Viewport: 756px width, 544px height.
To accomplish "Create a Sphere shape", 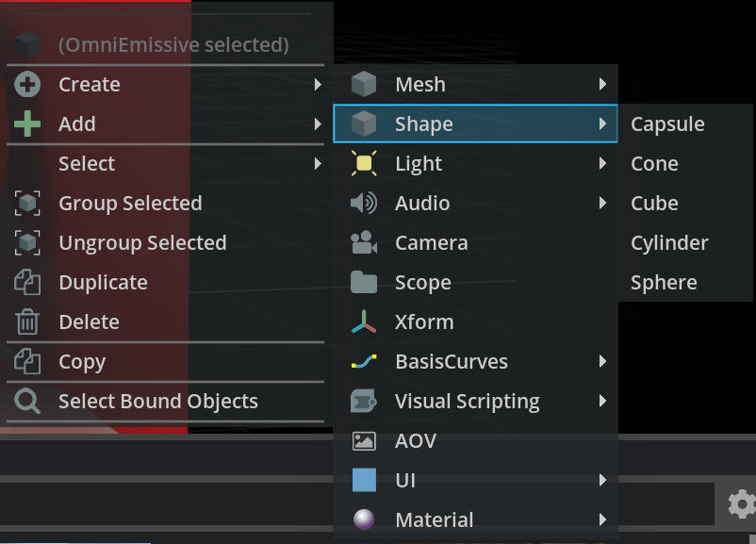I will [x=664, y=283].
